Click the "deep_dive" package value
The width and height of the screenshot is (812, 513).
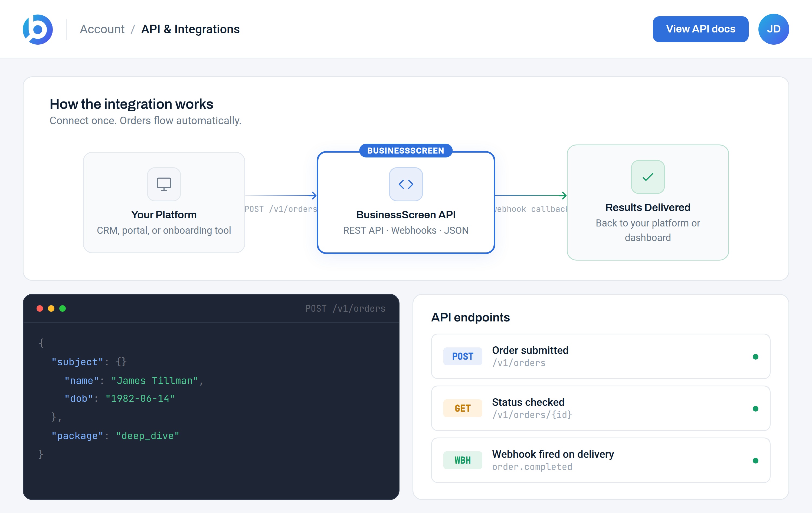pyautogui.click(x=147, y=436)
